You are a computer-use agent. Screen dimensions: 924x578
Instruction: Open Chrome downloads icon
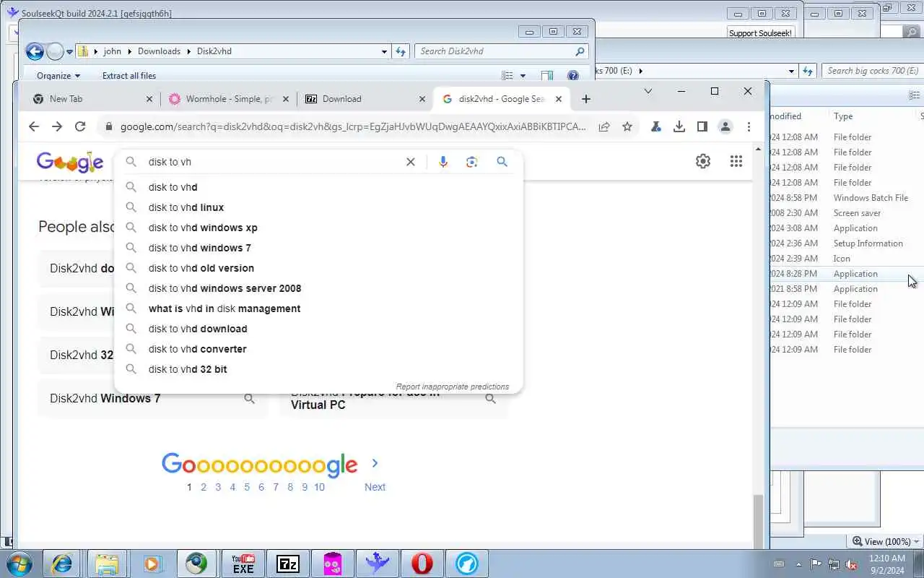tap(679, 126)
